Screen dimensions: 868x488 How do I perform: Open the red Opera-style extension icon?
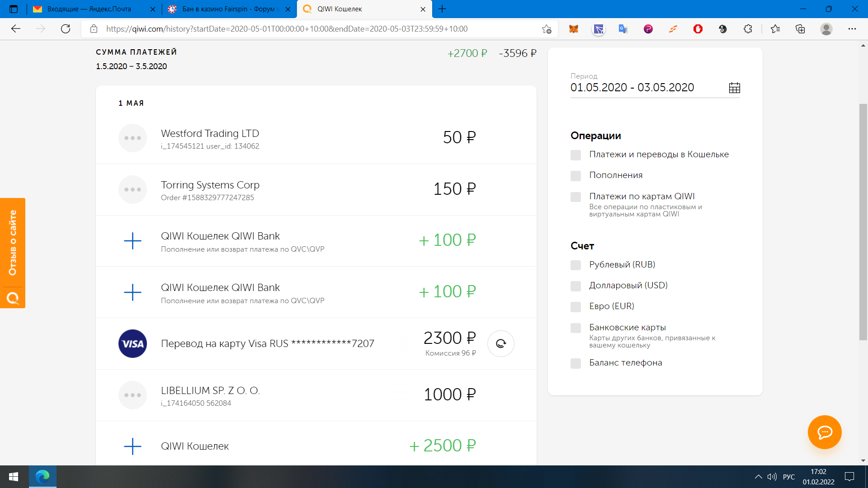698,29
